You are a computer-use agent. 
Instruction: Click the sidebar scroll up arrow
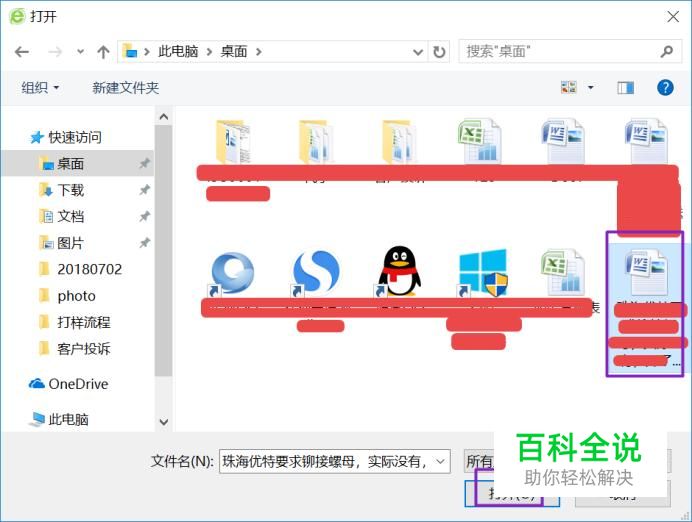[x=164, y=116]
